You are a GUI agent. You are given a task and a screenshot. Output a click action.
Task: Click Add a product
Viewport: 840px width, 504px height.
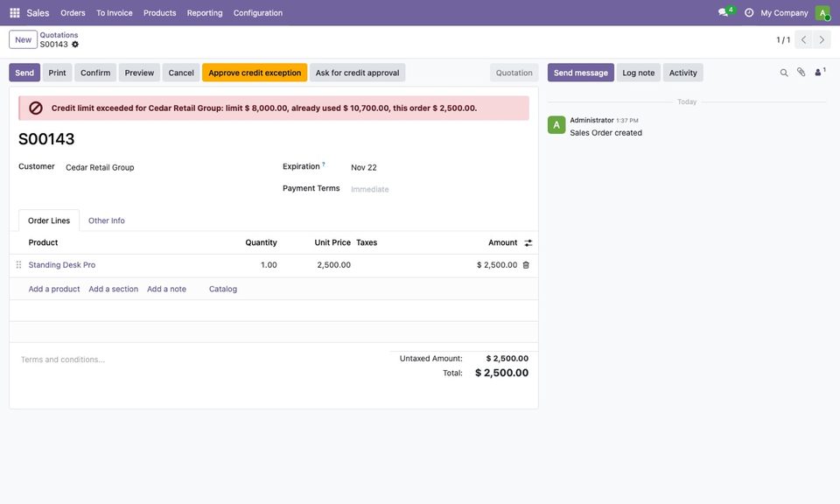pyautogui.click(x=54, y=289)
